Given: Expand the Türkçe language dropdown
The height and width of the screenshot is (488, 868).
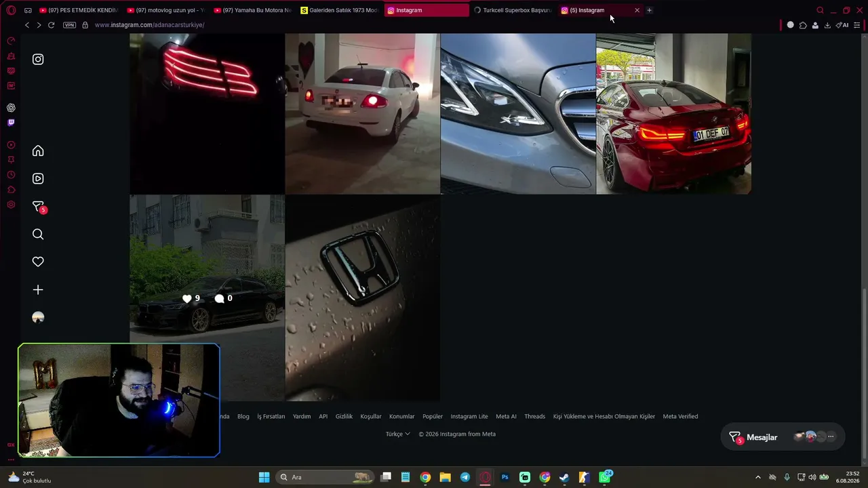Looking at the screenshot, I should pos(397,434).
